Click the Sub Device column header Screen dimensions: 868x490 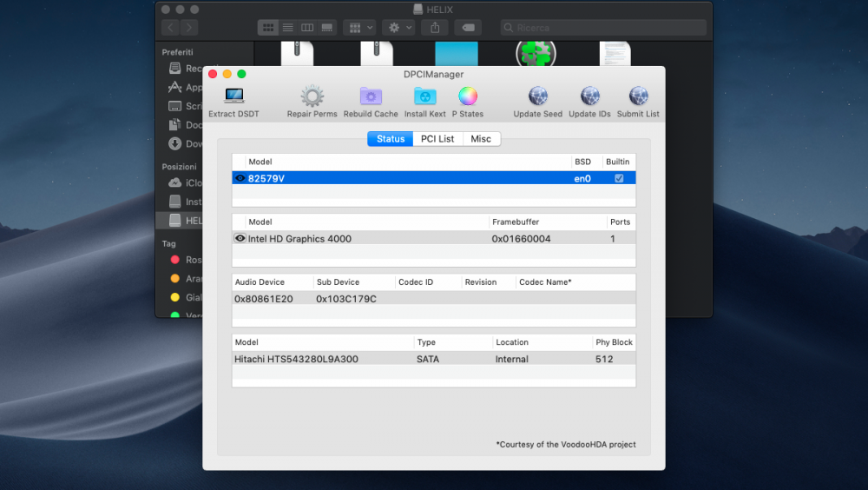point(338,282)
